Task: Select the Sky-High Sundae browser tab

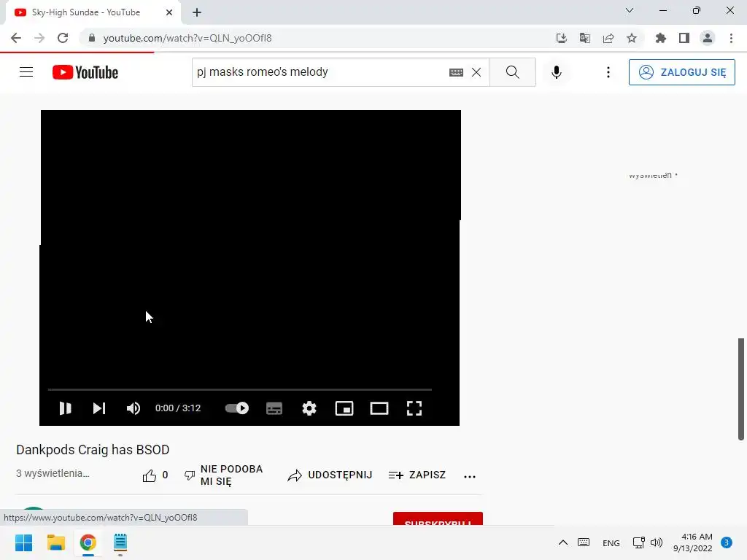Action: coord(93,12)
